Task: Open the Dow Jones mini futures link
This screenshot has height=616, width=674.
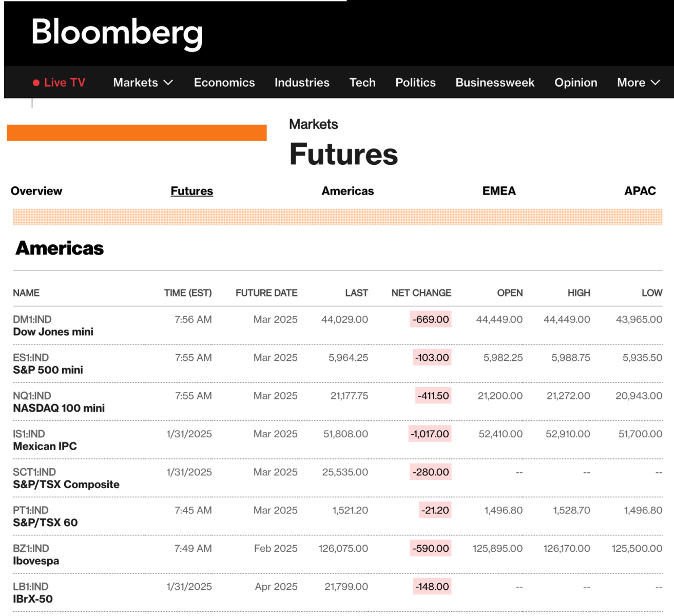Action: [x=53, y=332]
